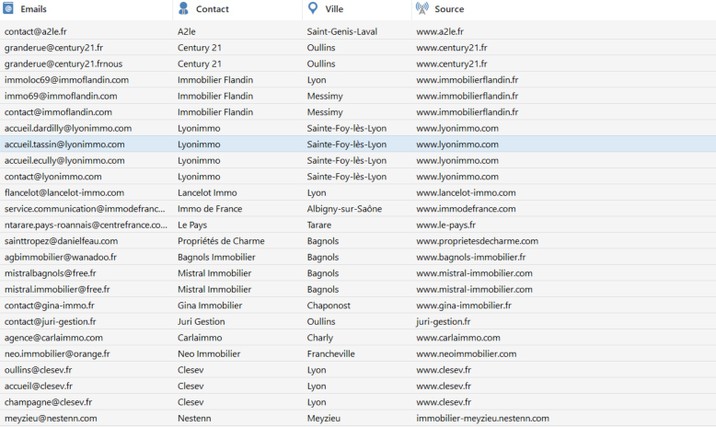Screen dimensions: 716x427
Task: Select Lancelot Immo contact cell
Action: (207, 193)
